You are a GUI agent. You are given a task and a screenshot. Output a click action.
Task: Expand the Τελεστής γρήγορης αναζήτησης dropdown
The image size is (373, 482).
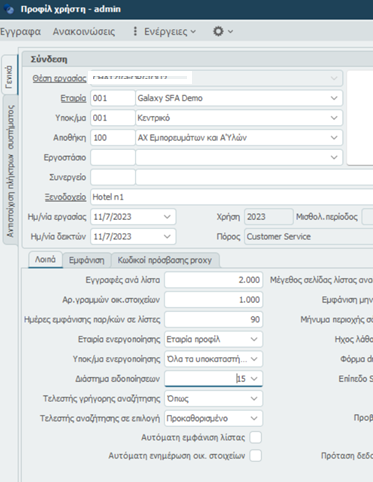254,399
